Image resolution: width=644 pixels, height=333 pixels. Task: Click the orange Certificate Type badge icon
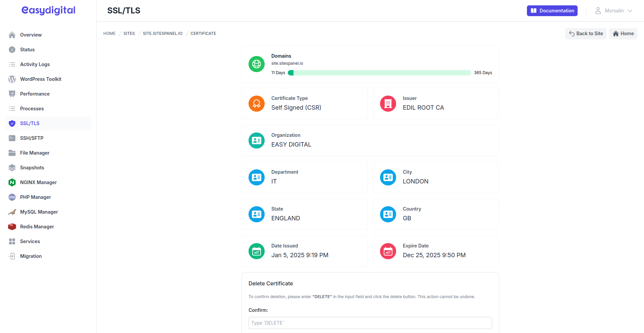coord(256,104)
